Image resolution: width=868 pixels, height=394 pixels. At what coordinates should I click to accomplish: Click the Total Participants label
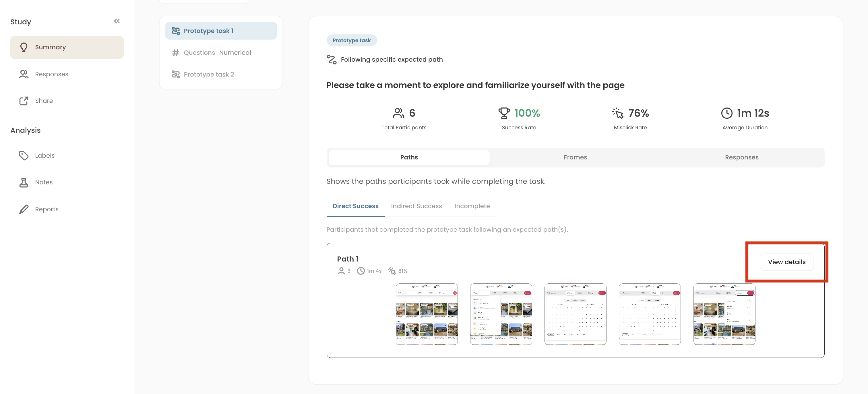[x=404, y=128]
